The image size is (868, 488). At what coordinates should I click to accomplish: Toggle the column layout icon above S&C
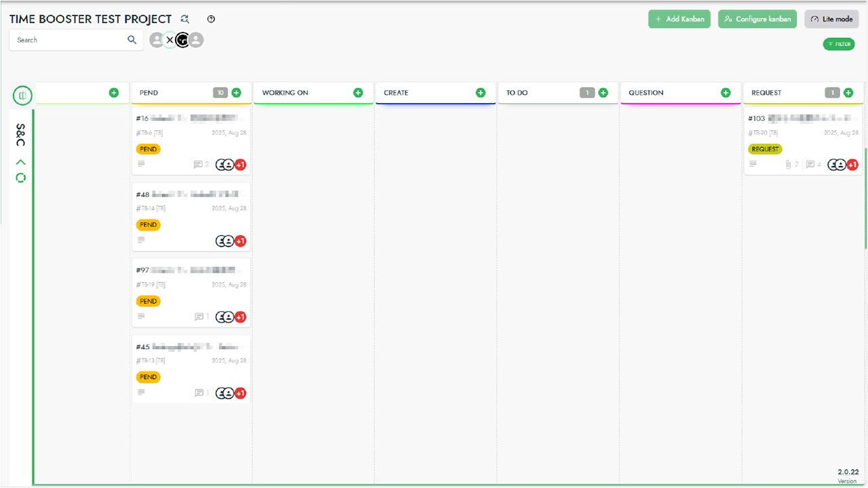tap(22, 96)
